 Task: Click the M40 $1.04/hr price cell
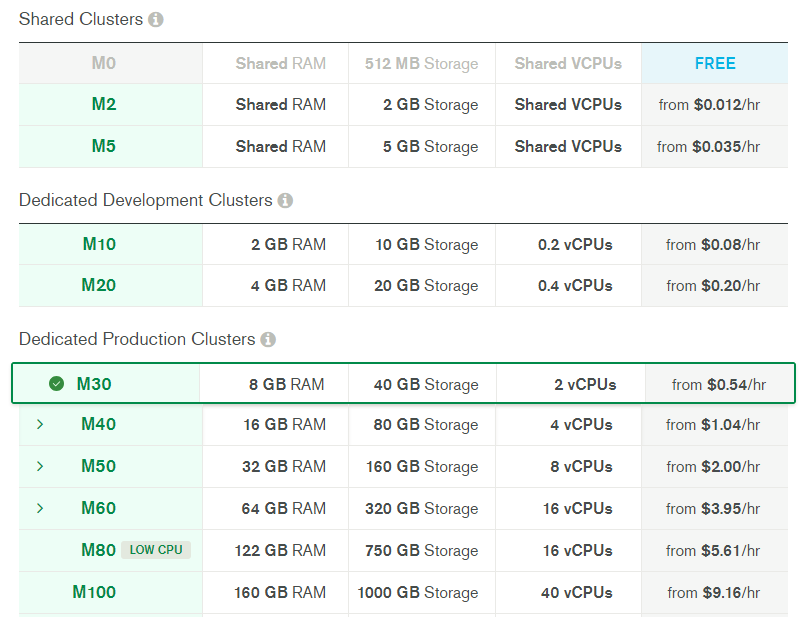(x=715, y=425)
